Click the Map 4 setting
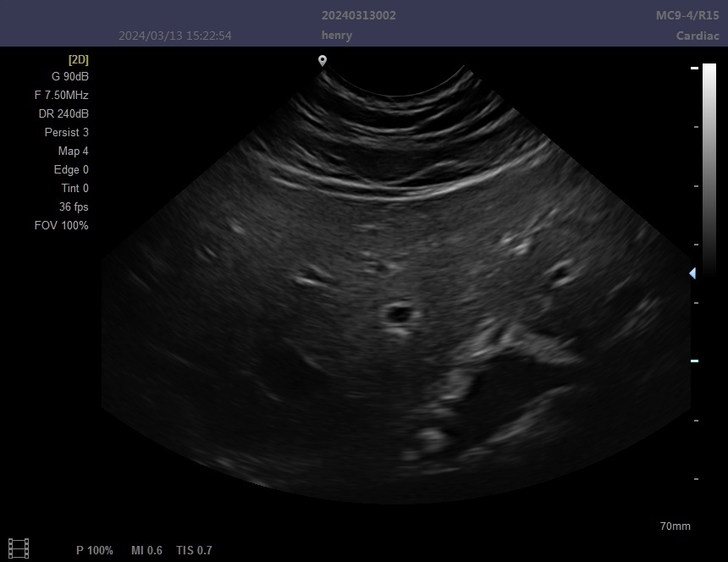 click(x=73, y=152)
